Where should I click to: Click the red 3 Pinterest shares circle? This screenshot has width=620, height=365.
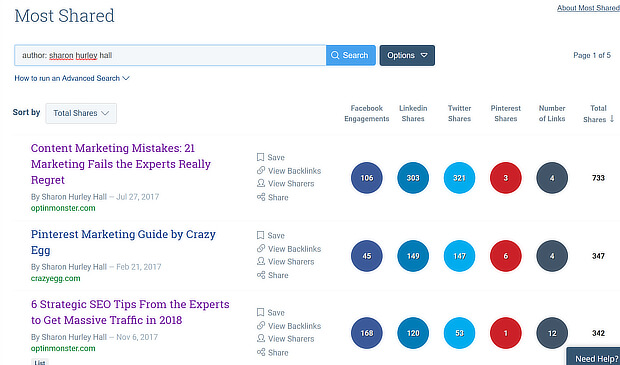point(505,178)
